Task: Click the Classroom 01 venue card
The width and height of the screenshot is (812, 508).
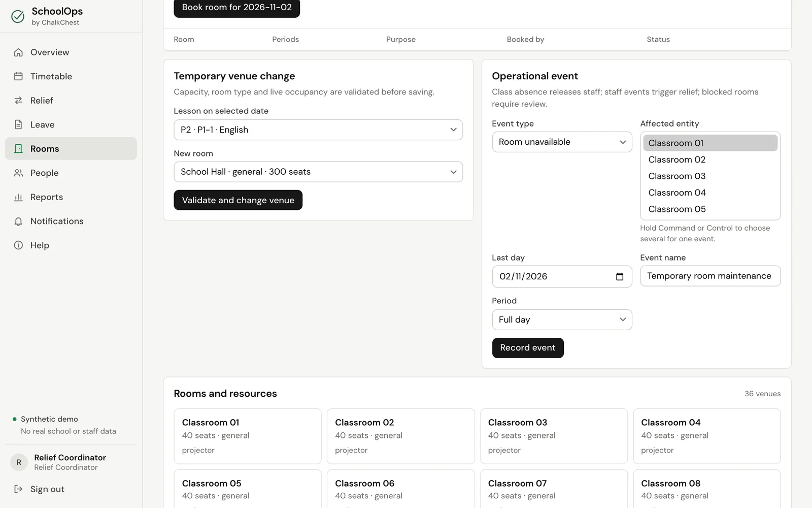Action: (x=248, y=436)
